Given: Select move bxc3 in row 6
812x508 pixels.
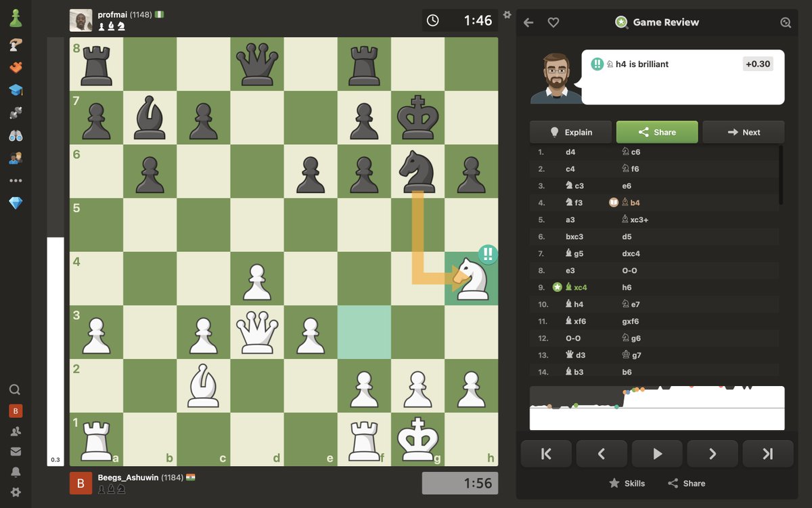Looking at the screenshot, I should tap(574, 236).
